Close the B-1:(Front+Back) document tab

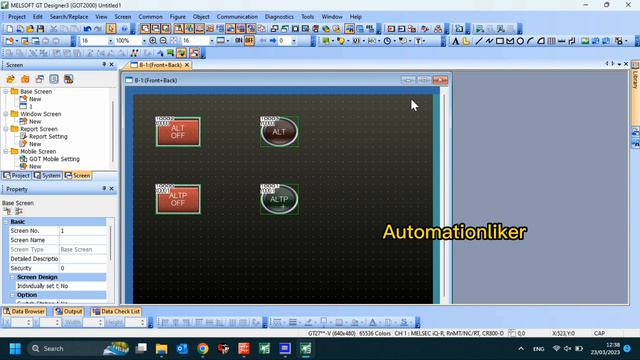coord(187,65)
